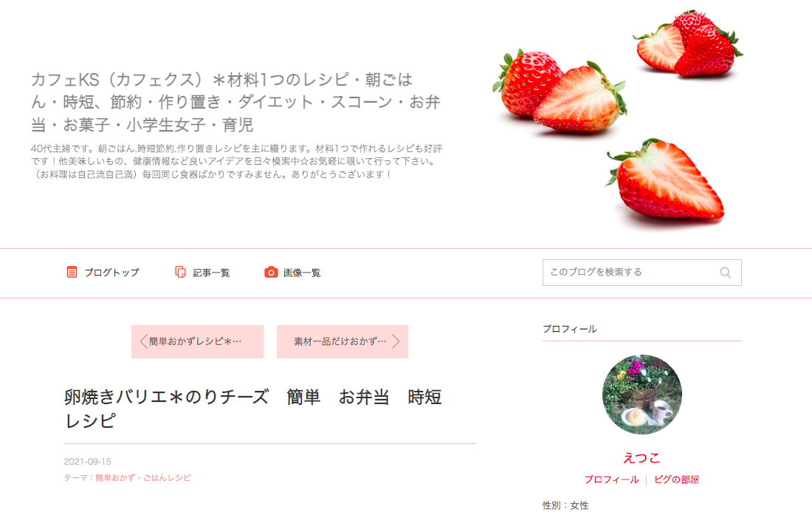Click the search magnifier icon
The width and height of the screenshot is (812, 512).
[725, 273]
